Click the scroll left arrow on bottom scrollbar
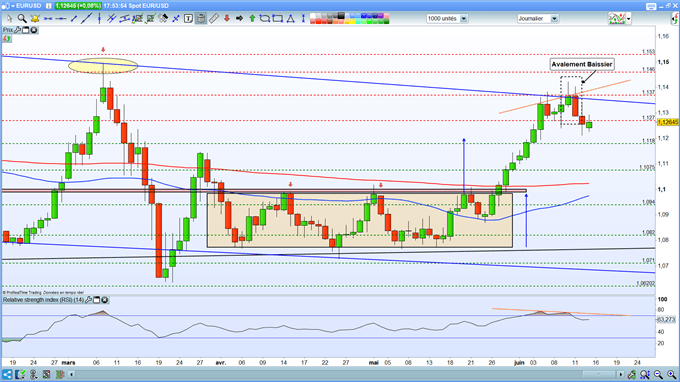 coord(72,374)
